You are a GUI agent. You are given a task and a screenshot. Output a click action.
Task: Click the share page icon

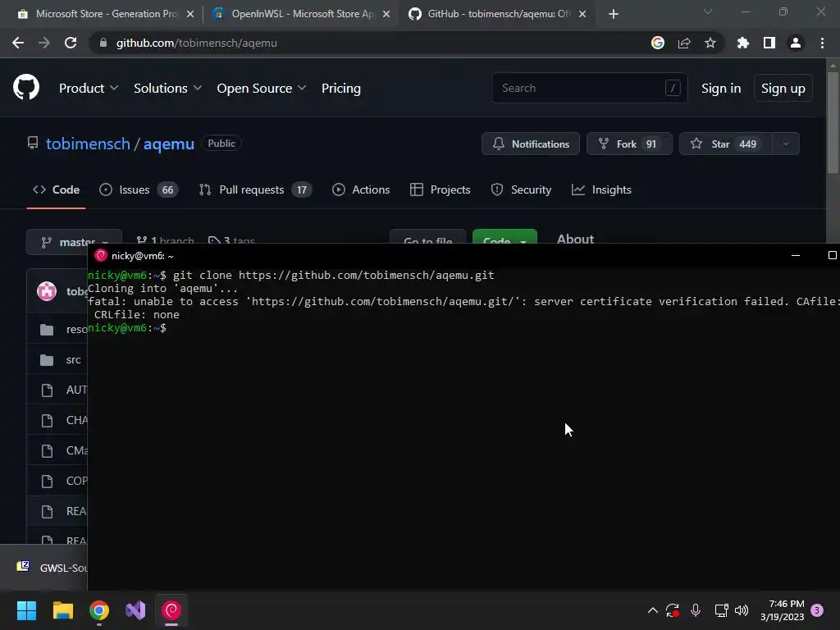[x=684, y=43]
